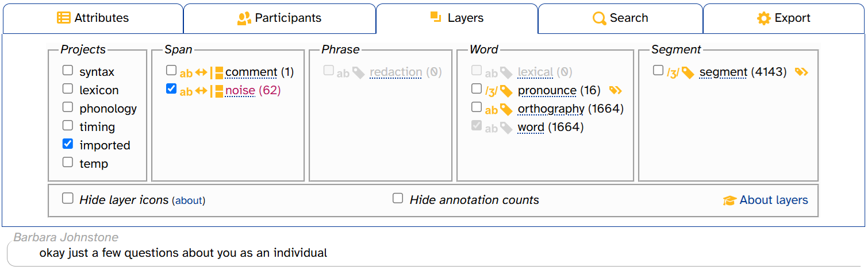This screenshot has height=270, width=868.
Task: Tick the pronounce word layer checkbox
Action: click(x=477, y=89)
